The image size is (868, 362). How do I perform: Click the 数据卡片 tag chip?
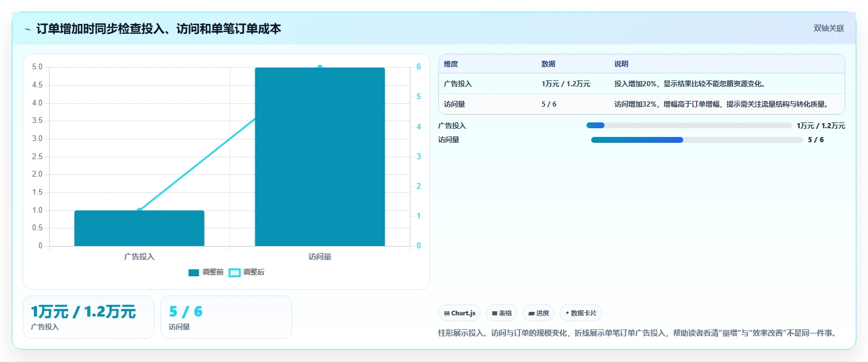[x=581, y=313]
